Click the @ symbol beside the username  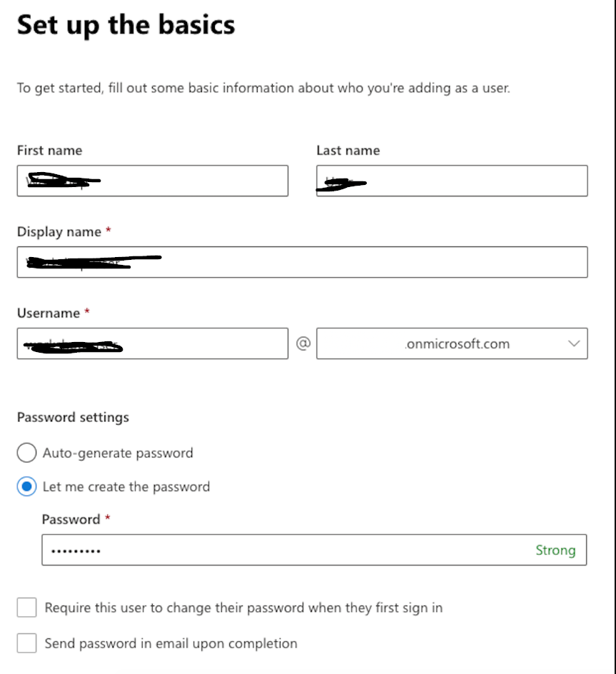303,343
